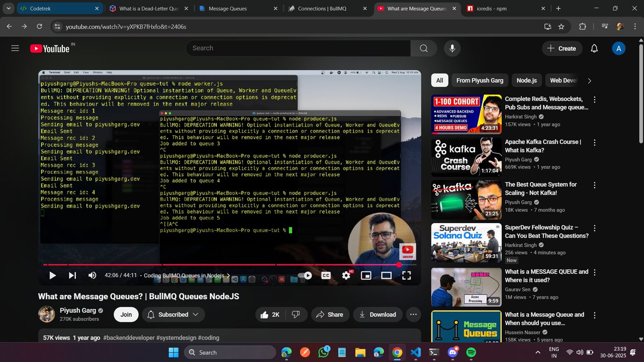644x362 pixels.
Task: Dislike the video
Action: point(296,314)
